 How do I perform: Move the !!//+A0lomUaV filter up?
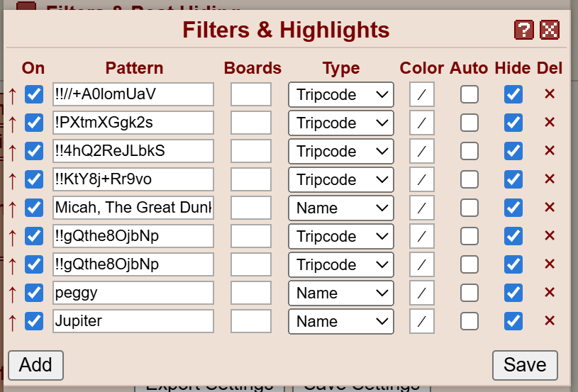tap(13, 95)
